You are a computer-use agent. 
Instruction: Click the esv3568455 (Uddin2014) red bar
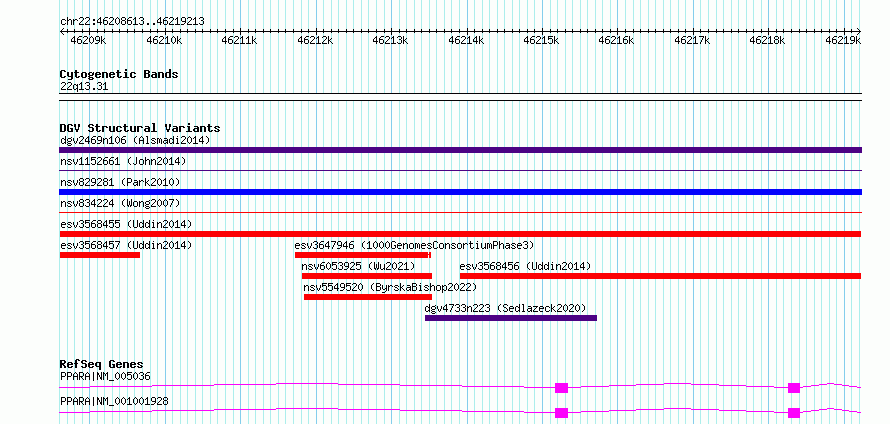(460, 234)
